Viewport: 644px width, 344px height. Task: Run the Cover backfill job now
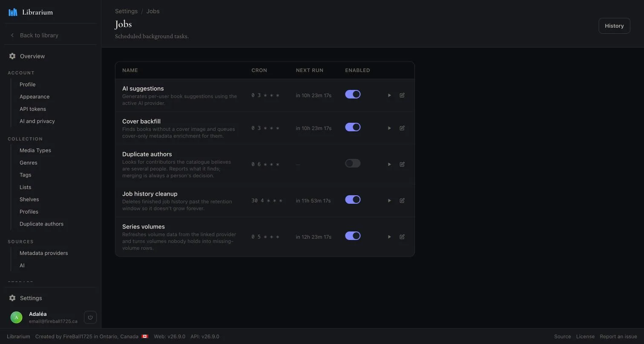click(x=389, y=128)
